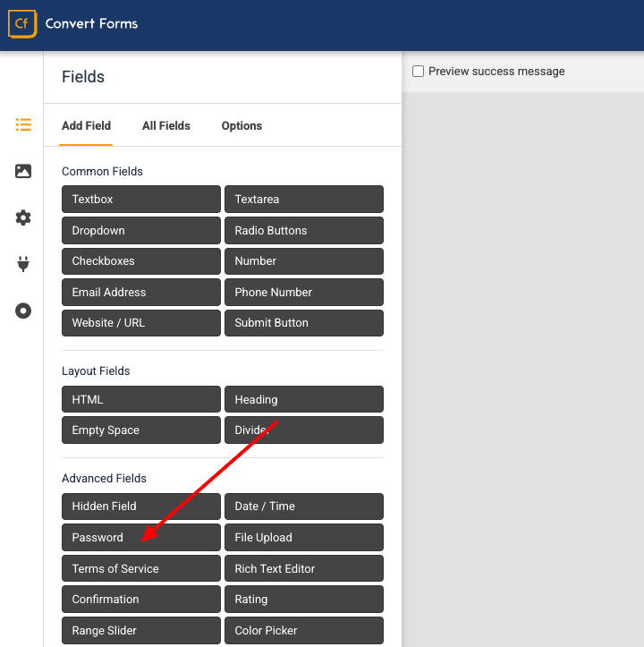Add a Color Picker field
644x647 pixels.
303,630
